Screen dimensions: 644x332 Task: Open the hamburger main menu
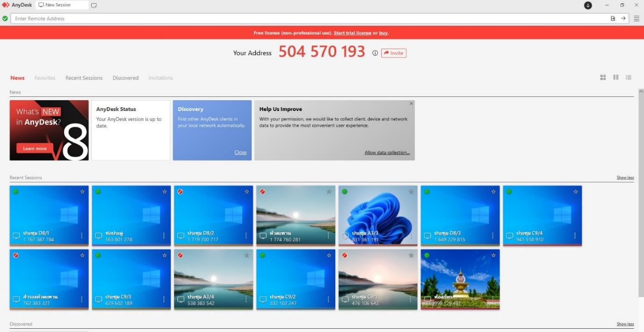637,19
